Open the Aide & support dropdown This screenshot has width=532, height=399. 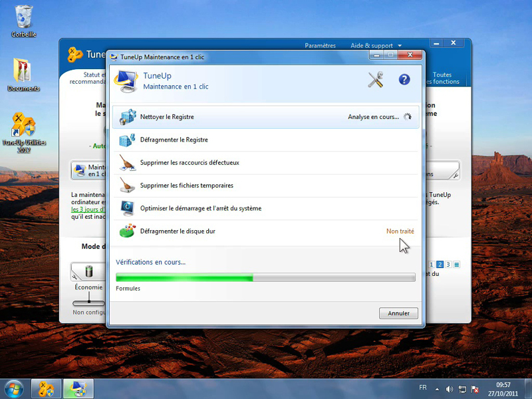[376, 45]
